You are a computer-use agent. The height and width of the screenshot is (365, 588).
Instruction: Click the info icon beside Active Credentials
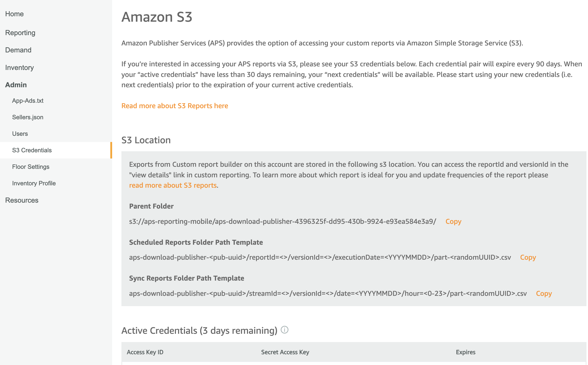[284, 330]
